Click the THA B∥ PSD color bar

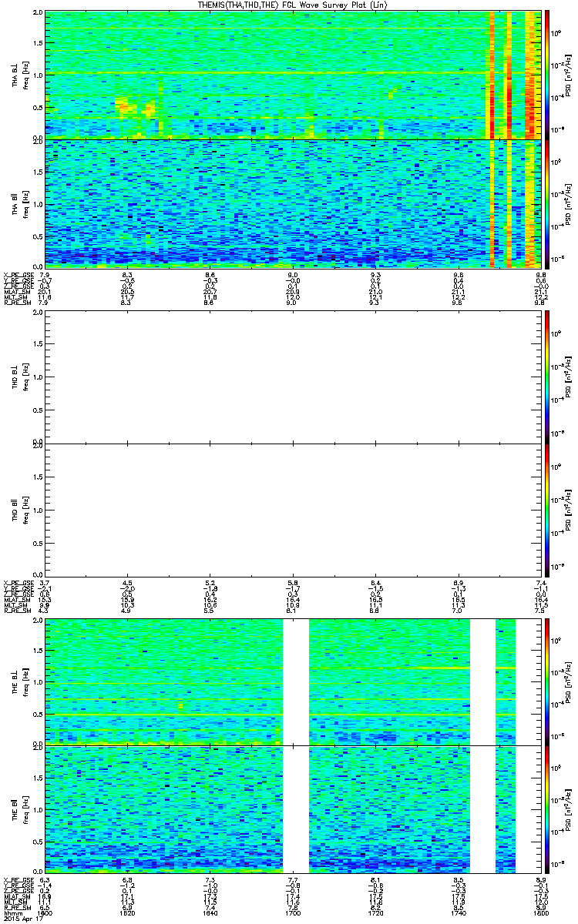(548, 203)
